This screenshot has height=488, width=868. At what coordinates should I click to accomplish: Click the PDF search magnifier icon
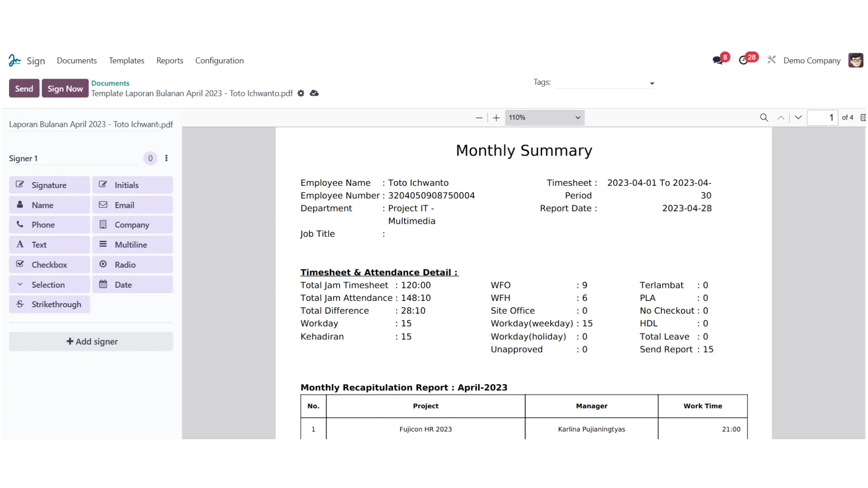point(764,117)
